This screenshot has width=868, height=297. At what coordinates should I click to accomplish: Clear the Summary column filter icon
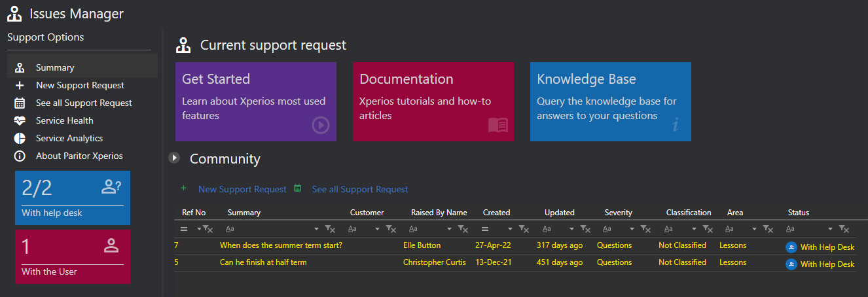[330, 229]
